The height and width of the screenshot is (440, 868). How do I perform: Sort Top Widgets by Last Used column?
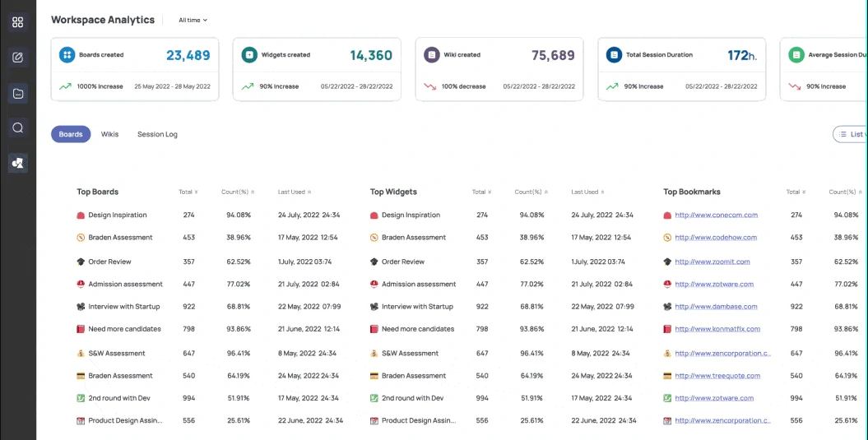click(x=588, y=192)
